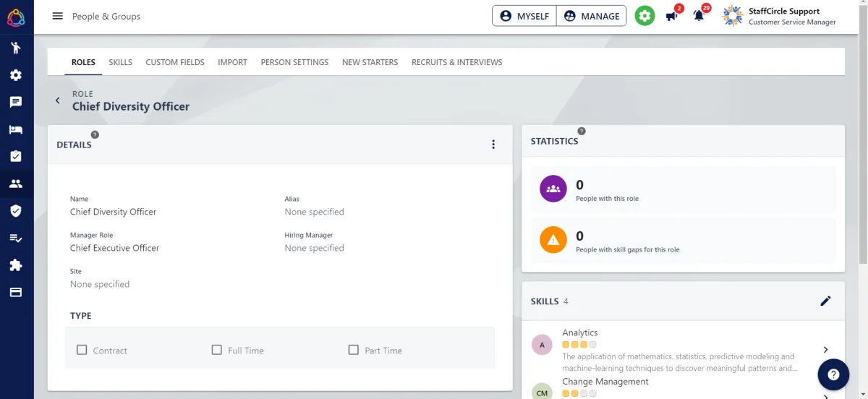Click the Analytics skill level rating dots
868x399 pixels.
(579, 345)
